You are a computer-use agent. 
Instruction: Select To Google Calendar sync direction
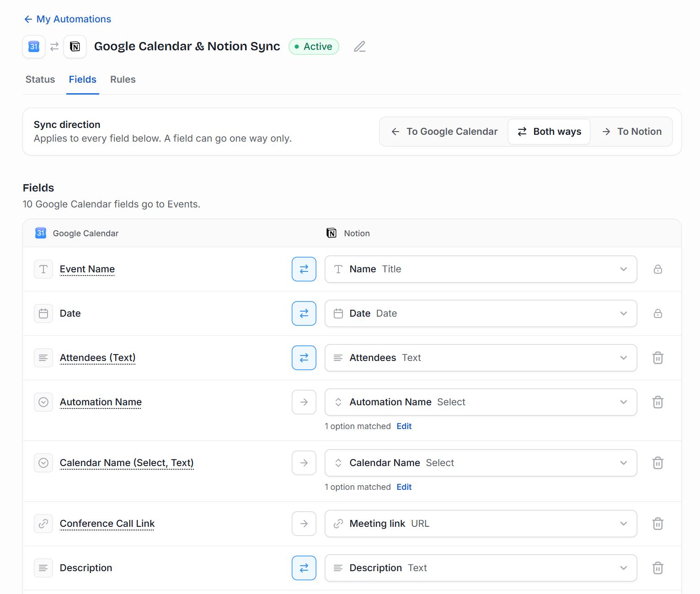coord(444,132)
